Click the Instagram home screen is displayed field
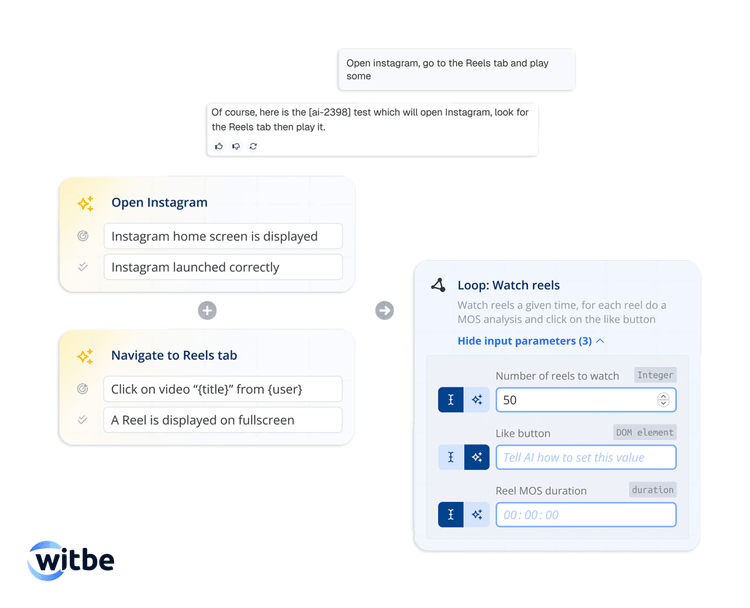 (223, 236)
